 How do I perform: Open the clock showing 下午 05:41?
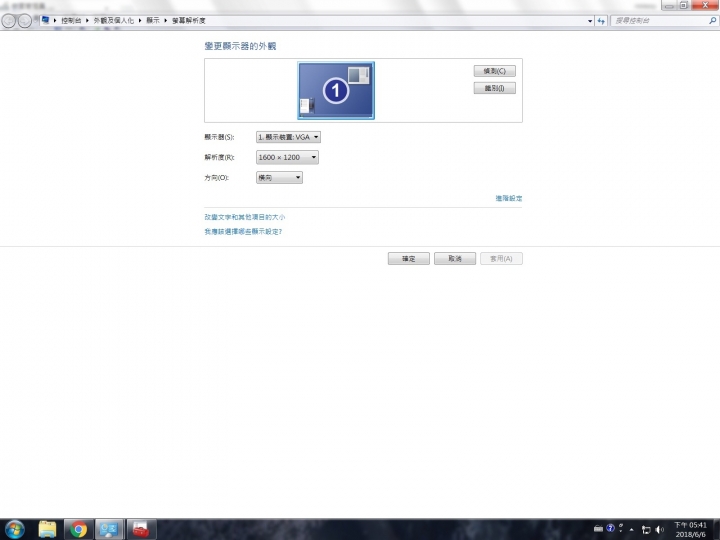pyautogui.click(x=690, y=529)
